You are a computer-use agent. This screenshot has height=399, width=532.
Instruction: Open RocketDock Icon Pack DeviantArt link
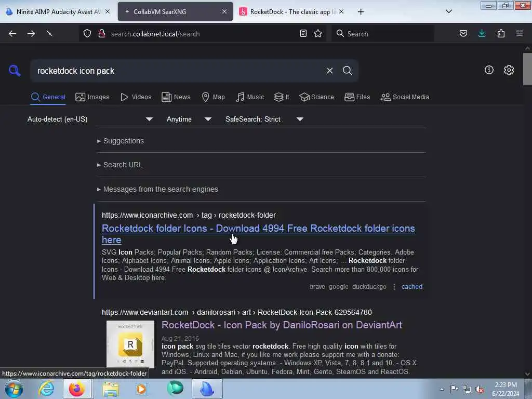282,325
